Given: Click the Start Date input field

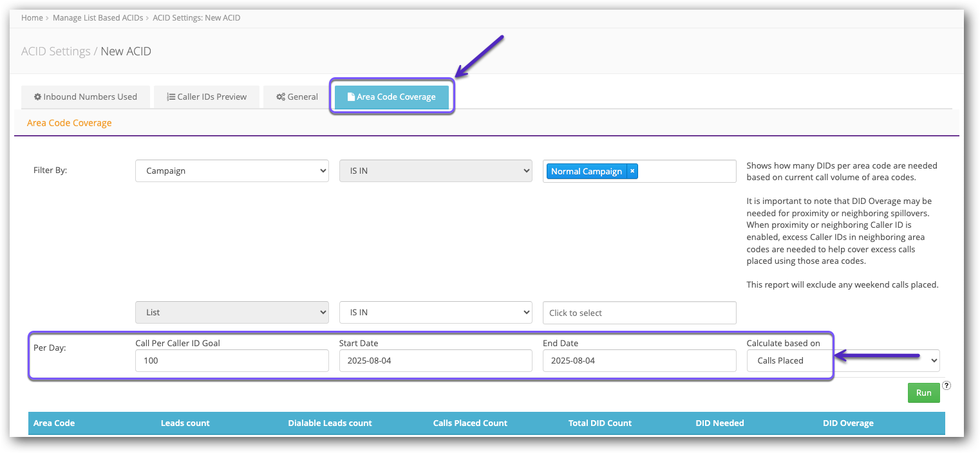Looking at the screenshot, I should [435, 361].
